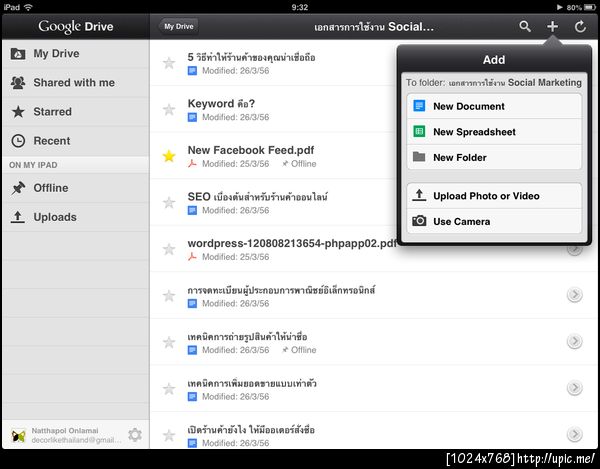The width and height of the screenshot is (600, 469).
Task: Tap the Wi-Fi icon in status bar
Action: point(28,7)
